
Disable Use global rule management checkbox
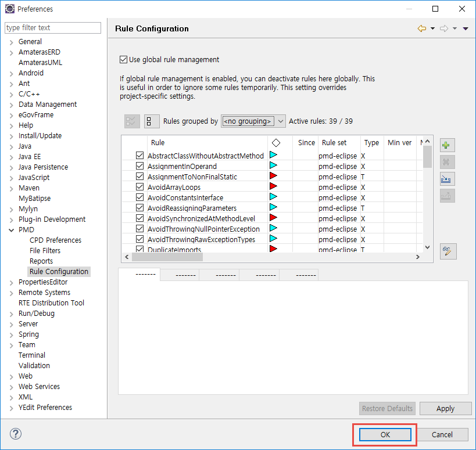[x=123, y=59]
